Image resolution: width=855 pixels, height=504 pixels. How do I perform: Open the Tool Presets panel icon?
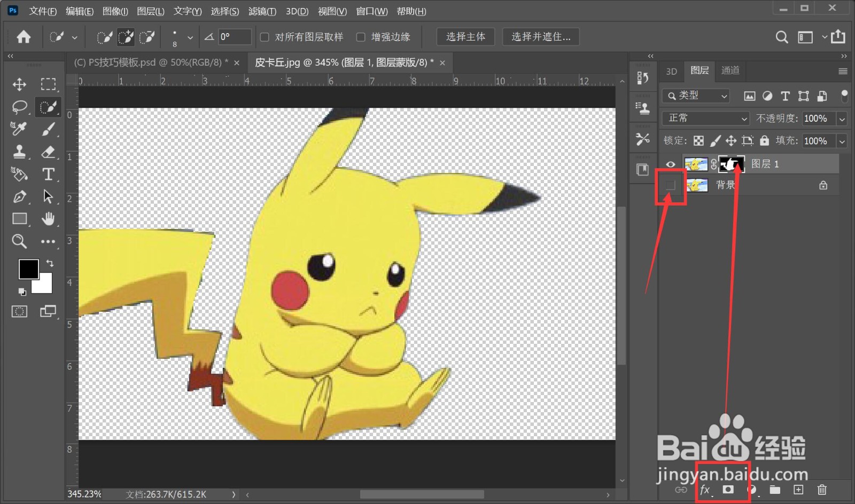643,139
